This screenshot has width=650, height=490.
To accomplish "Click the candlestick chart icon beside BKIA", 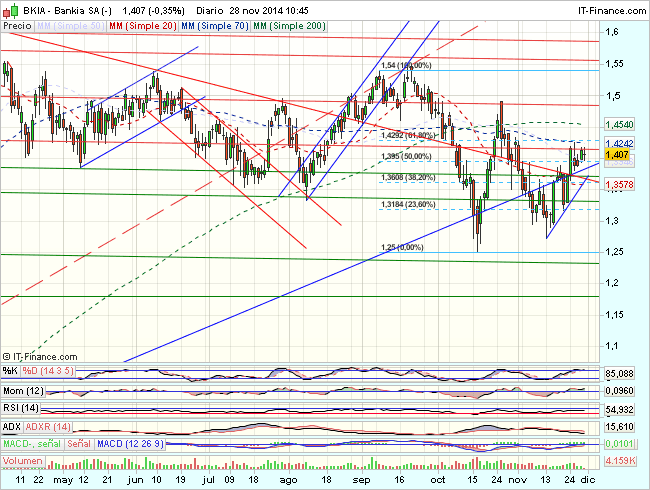I will click(10, 10).
